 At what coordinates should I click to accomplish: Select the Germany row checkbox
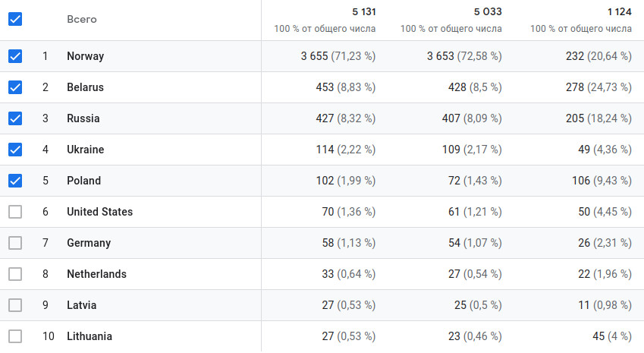15,243
